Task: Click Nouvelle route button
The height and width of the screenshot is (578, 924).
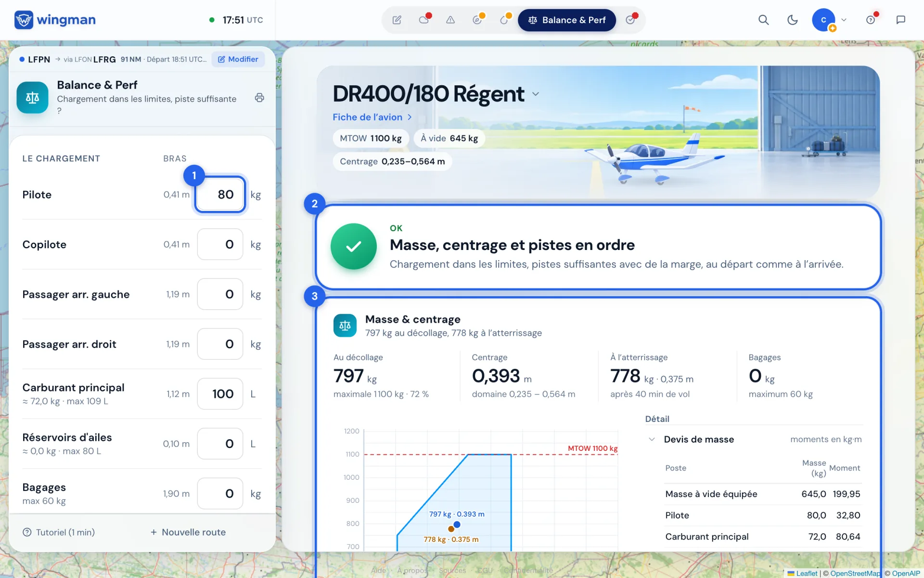Action: click(188, 532)
